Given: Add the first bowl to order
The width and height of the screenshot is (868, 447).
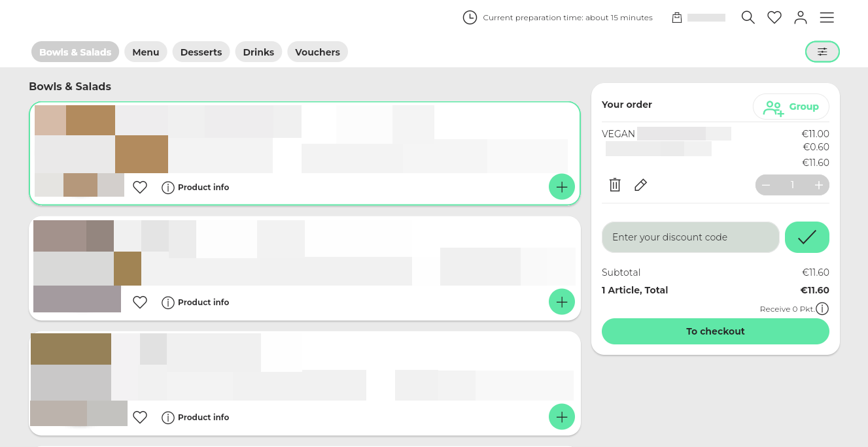Looking at the screenshot, I should pyautogui.click(x=561, y=187).
